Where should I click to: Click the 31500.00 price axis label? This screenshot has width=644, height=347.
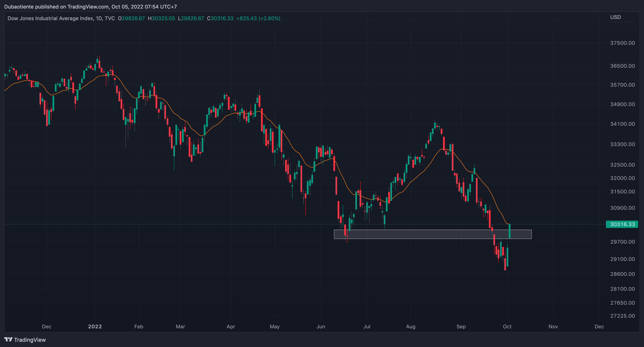(622, 191)
